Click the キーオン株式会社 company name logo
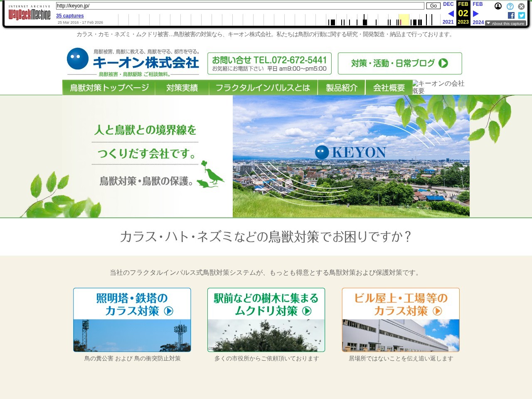Screen dimensions: 532x399 coord(146,63)
